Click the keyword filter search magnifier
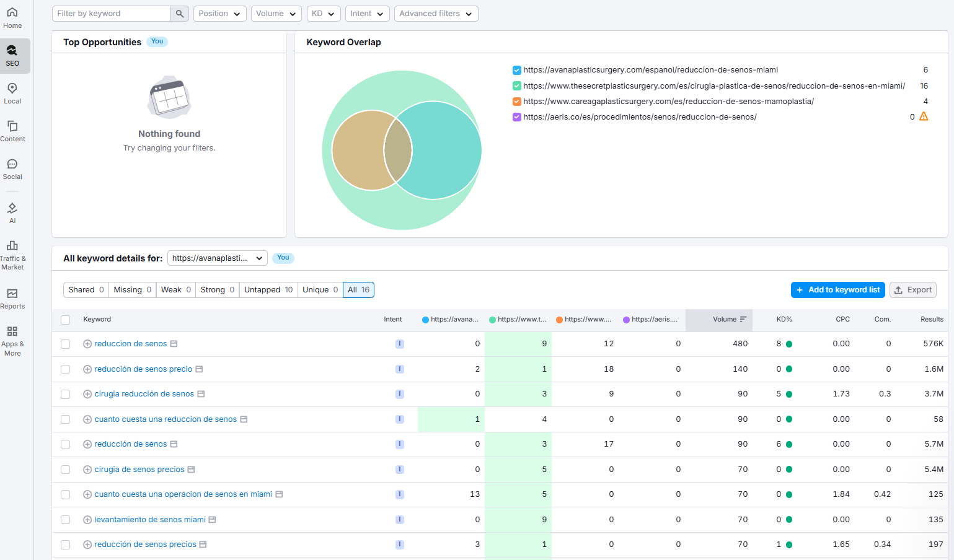Screen dimensions: 954x560 [179, 14]
